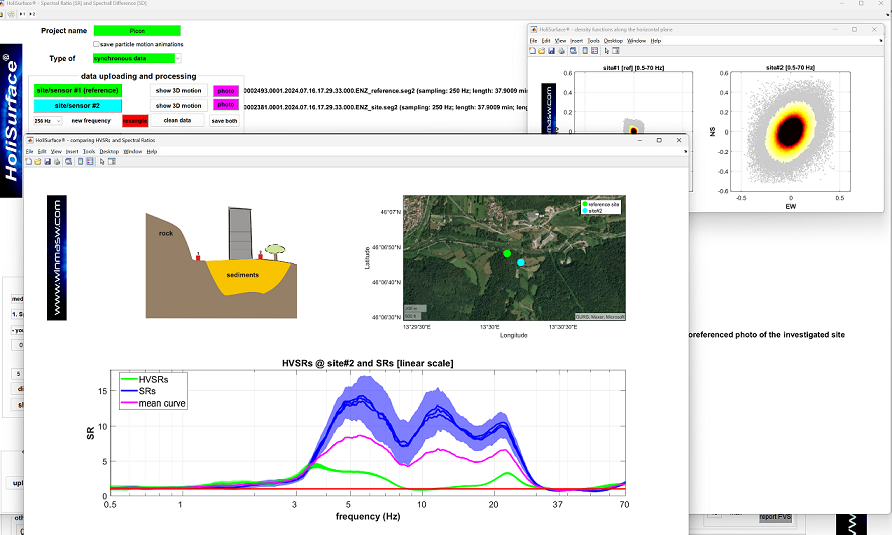This screenshot has width=892, height=535.
Task: Insert Legend in density functions window toolbar
Action: pyautogui.click(x=594, y=51)
